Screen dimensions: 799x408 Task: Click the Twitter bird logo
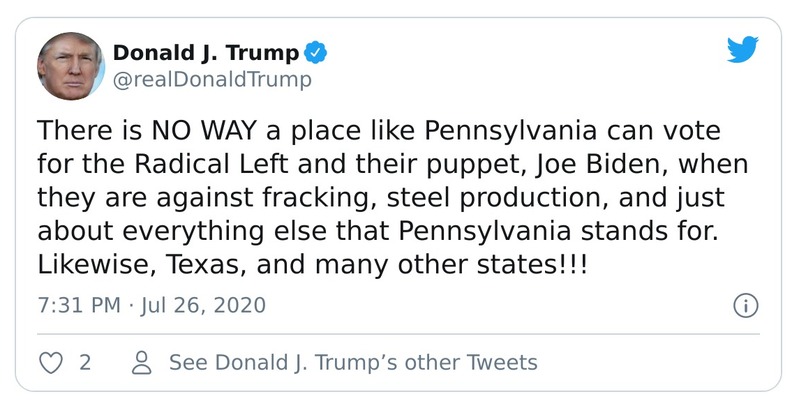pos(743,49)
